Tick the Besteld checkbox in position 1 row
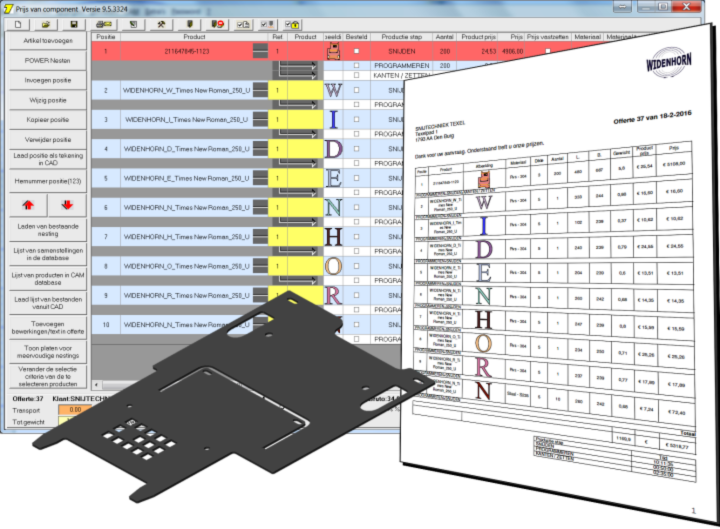The width and height of the screenshot is (720, 529). (x=356, y=50)
